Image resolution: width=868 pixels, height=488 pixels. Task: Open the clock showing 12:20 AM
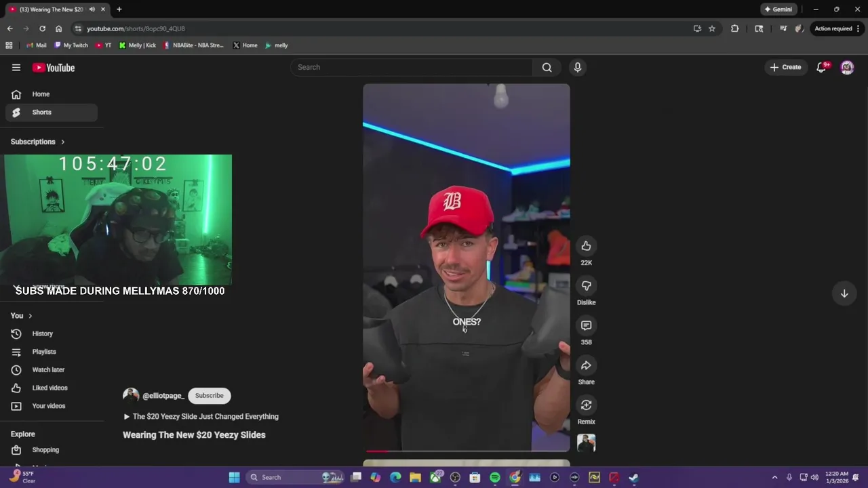[837, 477]
